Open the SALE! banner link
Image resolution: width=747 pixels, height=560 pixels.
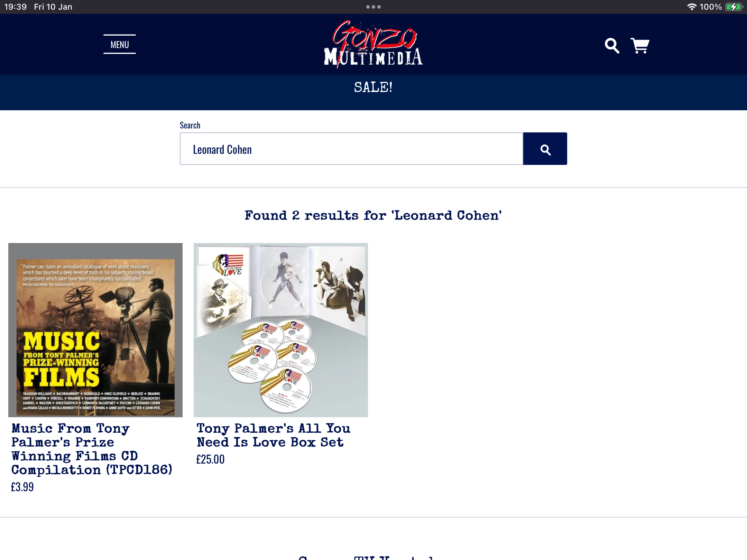click(373, 87)
